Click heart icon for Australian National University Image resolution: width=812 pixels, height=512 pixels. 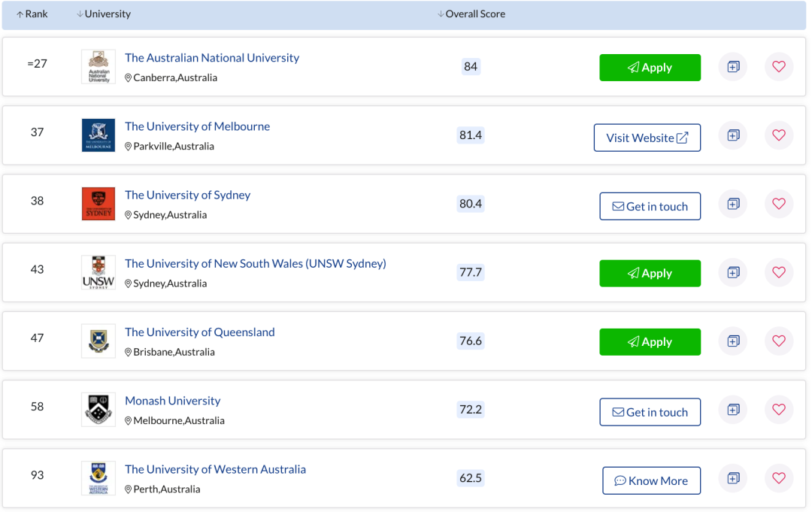[779, 67]
